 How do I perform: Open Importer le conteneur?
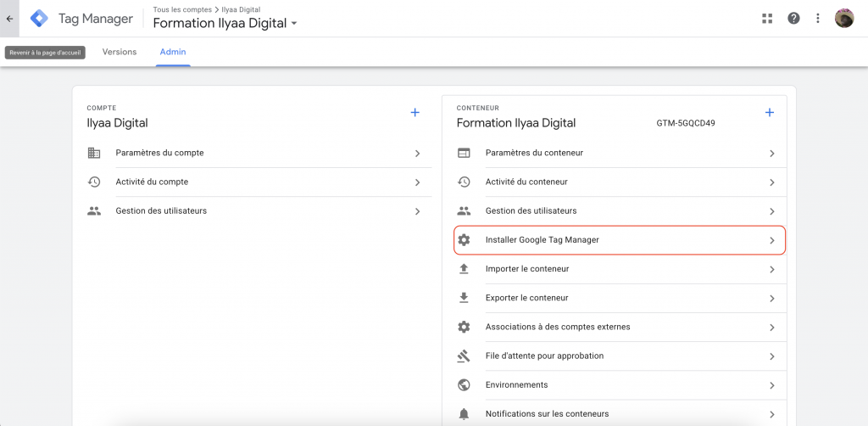point(621,269)
